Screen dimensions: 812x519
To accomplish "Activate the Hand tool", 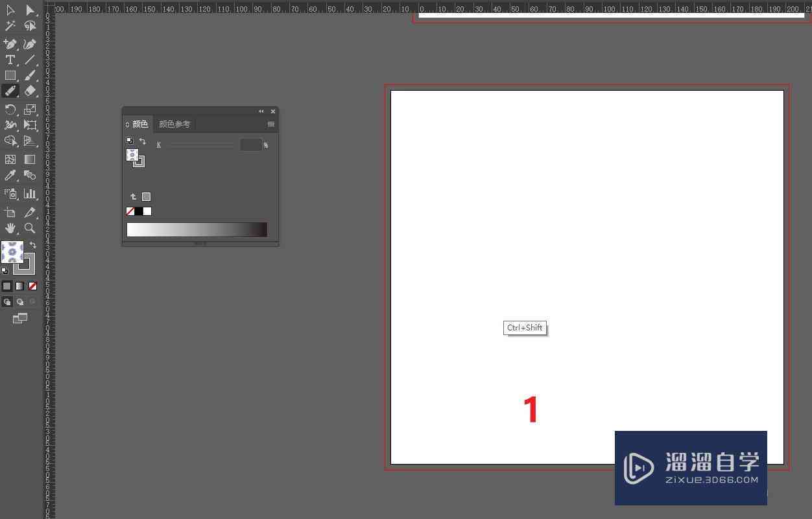I will click(x=10, y=228).
